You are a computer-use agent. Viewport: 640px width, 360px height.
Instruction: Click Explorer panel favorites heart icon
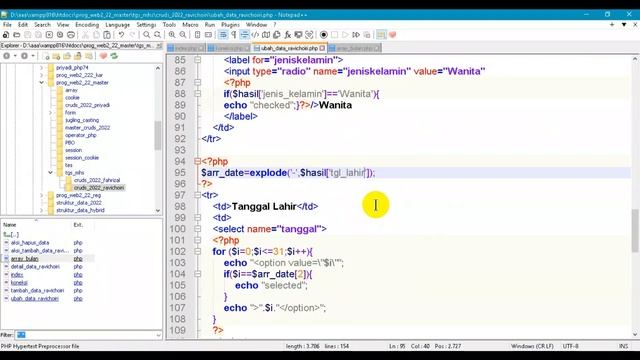click(103, 56)
